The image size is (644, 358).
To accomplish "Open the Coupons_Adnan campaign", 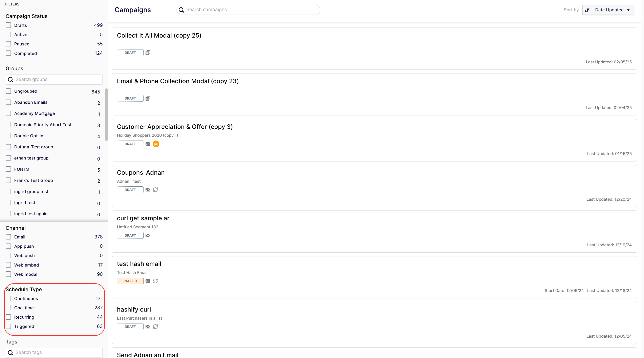I will pos(141,172).
